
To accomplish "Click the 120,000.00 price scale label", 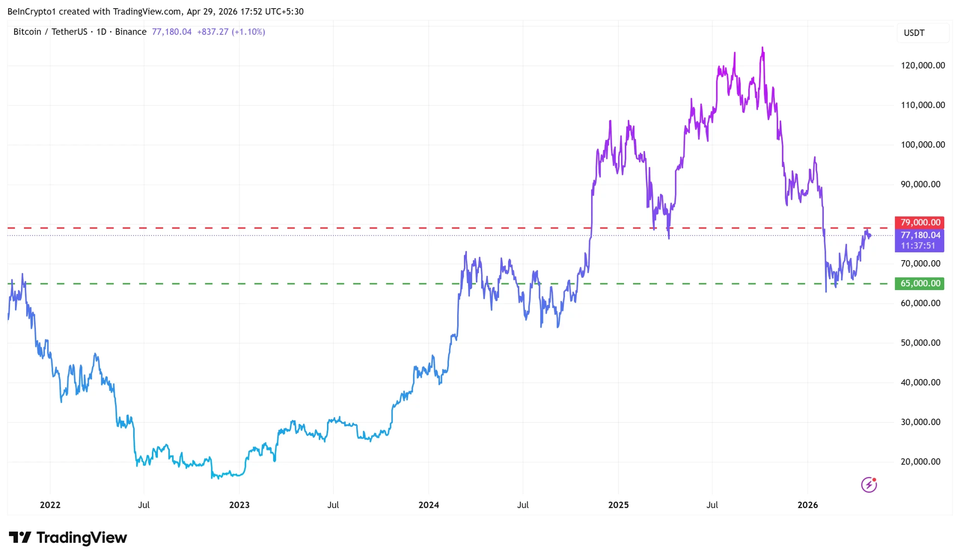I will 922,66.
